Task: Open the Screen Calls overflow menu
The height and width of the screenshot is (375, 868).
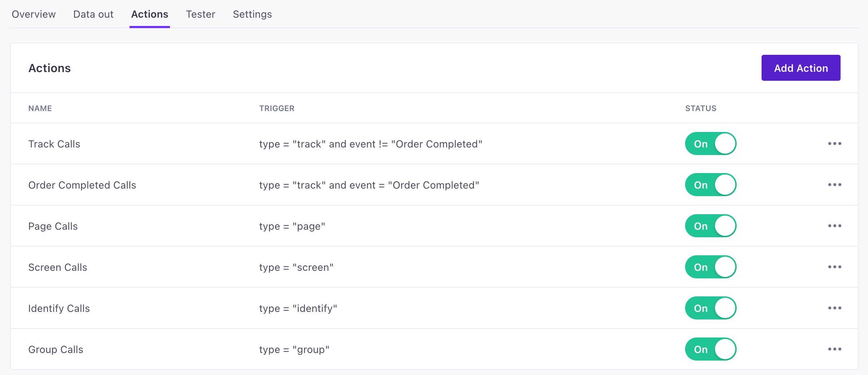Action: click(834, 267)
